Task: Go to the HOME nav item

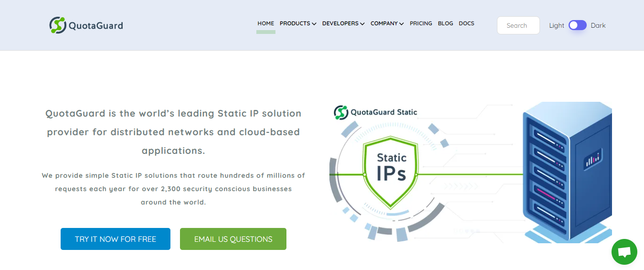Action: 266,23
